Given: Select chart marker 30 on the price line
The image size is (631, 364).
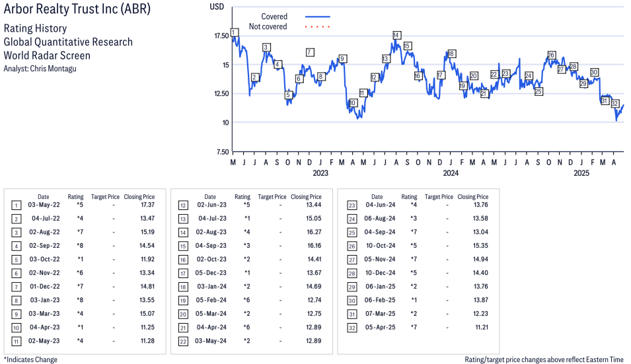Looking at the screenshot, I should coord(594,73).
